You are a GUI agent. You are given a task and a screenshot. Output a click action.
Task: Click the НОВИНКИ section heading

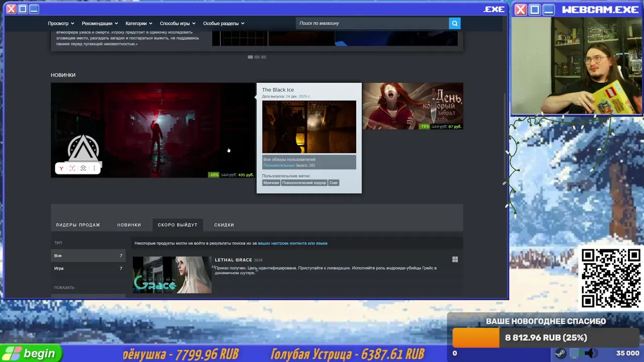63,75
